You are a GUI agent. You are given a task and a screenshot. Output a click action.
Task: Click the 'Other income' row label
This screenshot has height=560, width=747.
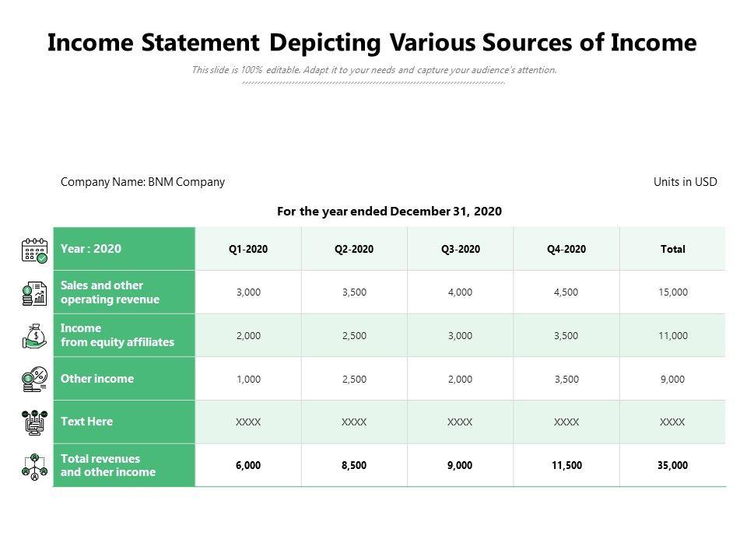[x=97, y=379]
